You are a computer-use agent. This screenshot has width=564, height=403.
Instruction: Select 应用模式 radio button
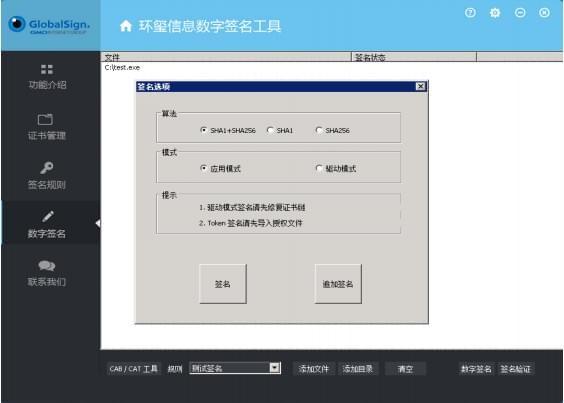point(204,168)
